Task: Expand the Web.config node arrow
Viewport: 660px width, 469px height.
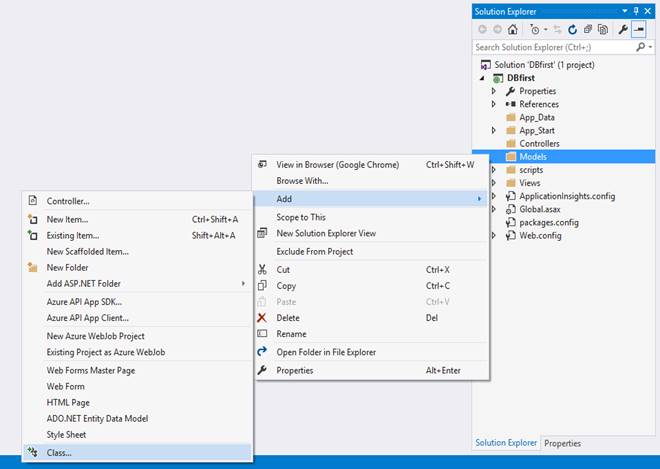Action: (494, 235)
